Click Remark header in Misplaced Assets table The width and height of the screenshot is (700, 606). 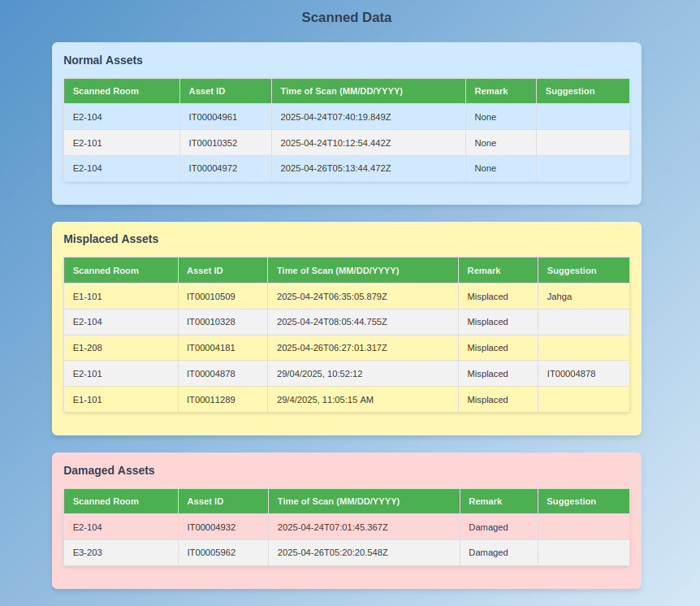(499, 271)
